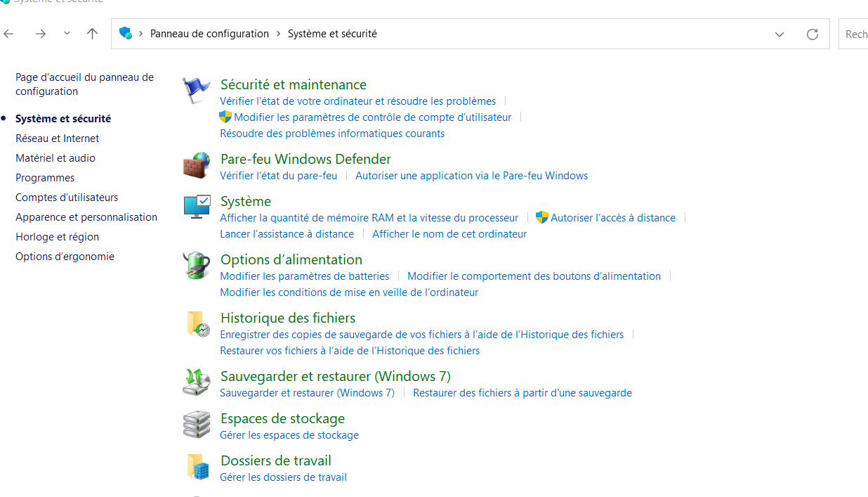Viewport: 868px width, 497px height.
Task: Click Modifier les conditions de mise en veille
Action: [349, 292]
